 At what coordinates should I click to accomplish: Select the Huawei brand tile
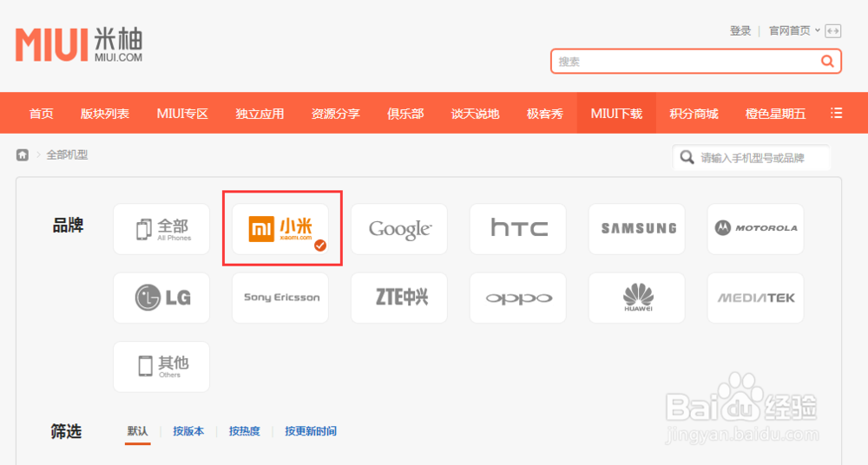[x=636, y=298]
